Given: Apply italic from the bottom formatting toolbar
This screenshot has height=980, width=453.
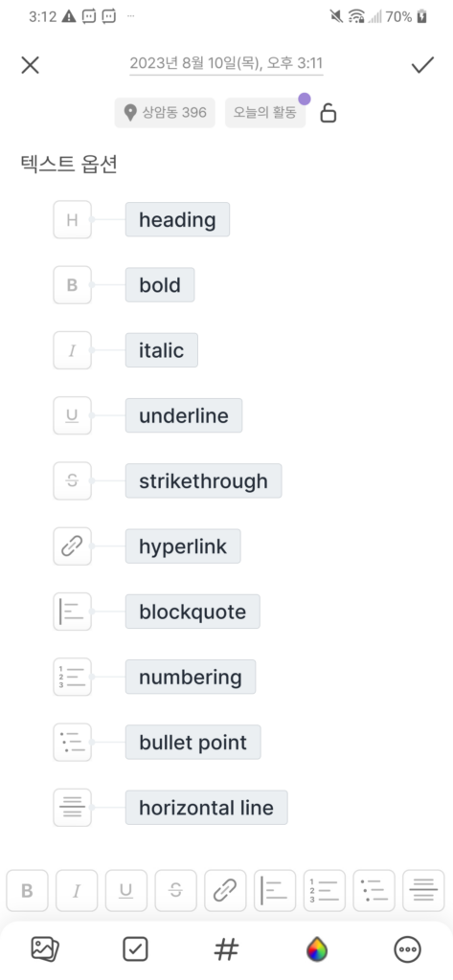Looking at the screenshot, I should click(x=77, y=891).
